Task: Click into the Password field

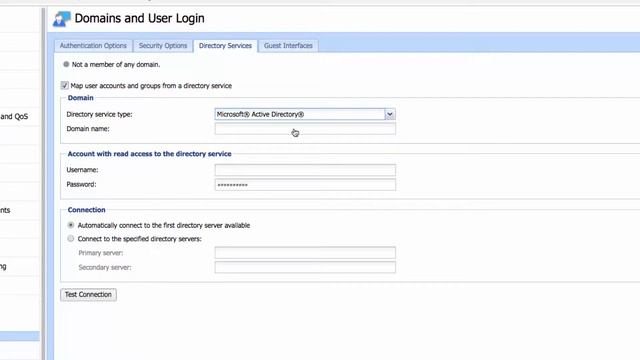Action: tap(305, 184)
